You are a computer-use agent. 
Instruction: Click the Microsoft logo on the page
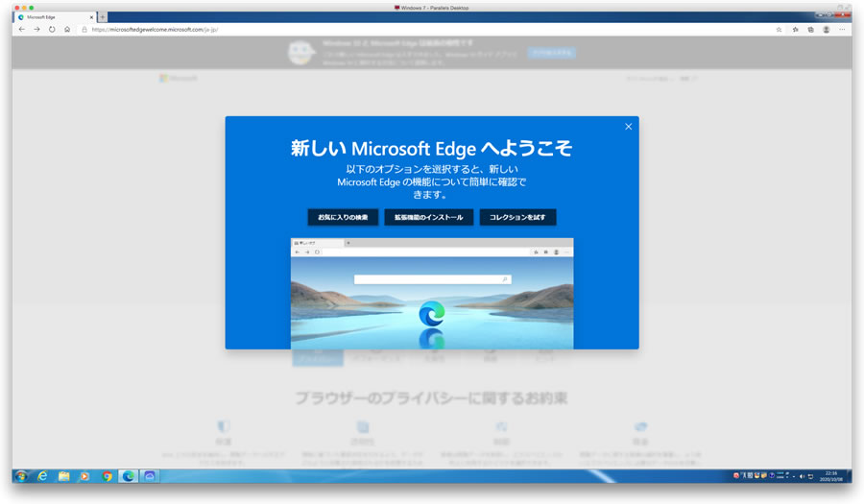click(x=179, y=78)
